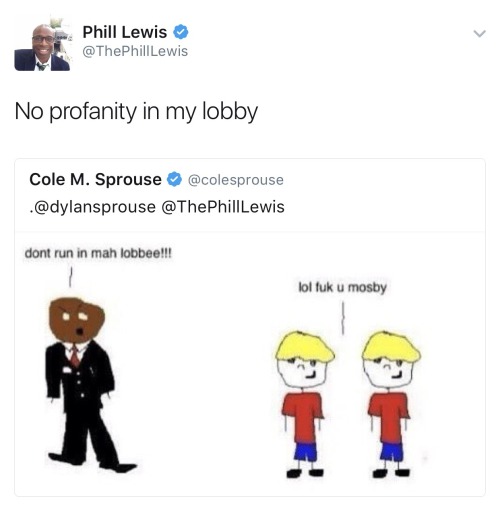
Task: Click the tweet text No profanity in my lobby
Action: (x=136, y=111)
